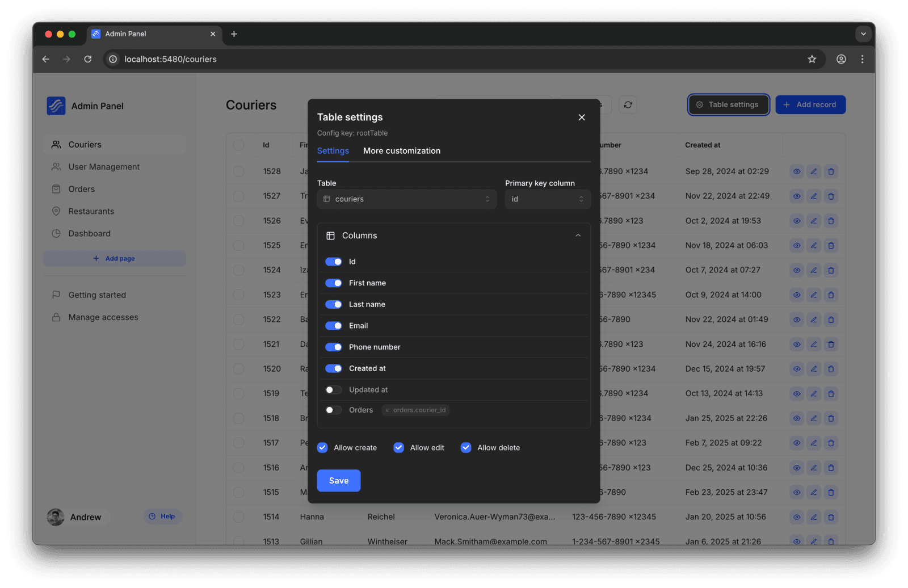Toggle the First name column switch

334,283
